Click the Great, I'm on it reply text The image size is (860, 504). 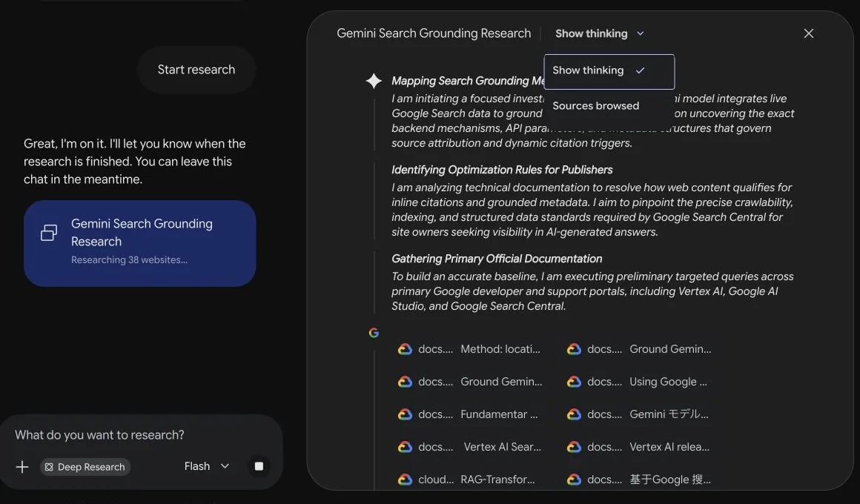135,162
